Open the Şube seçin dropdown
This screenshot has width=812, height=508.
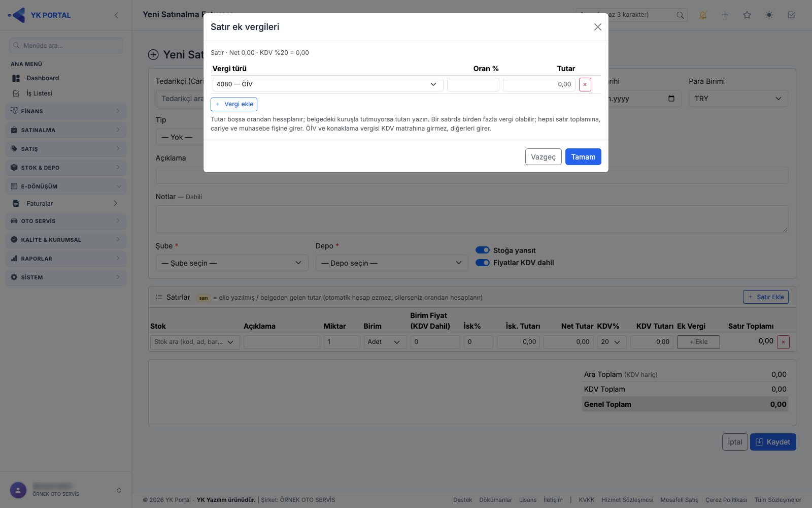click(x=232, y=263)
